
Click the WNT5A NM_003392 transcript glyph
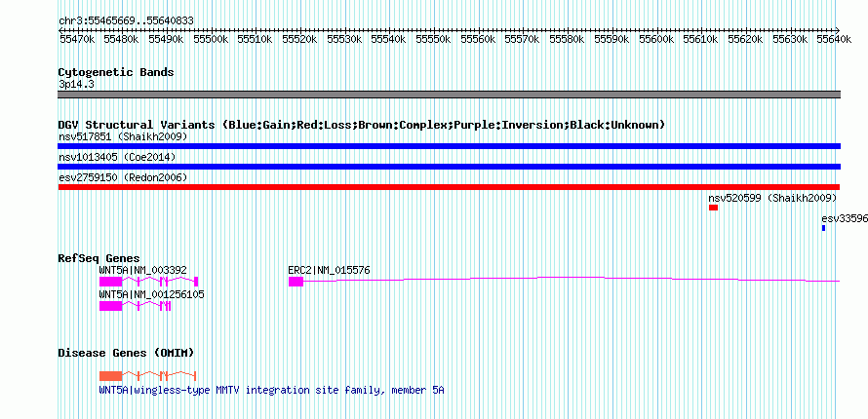click(148, 282)
